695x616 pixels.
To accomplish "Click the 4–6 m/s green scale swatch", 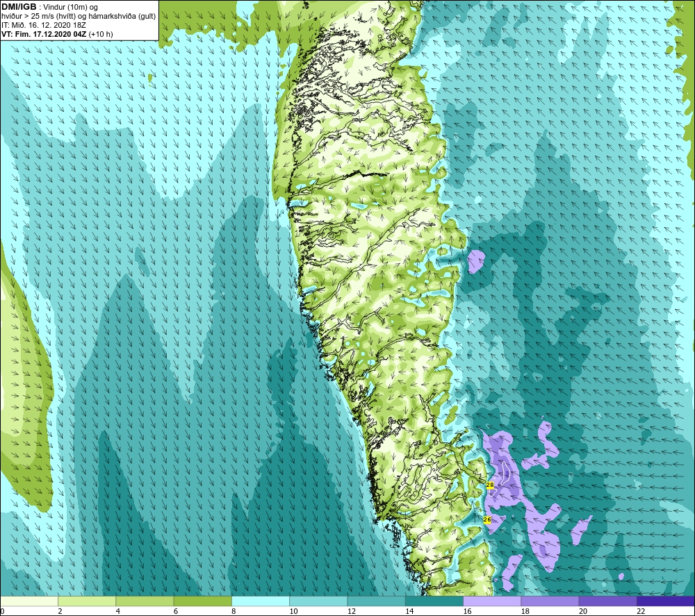I will 145,601.
